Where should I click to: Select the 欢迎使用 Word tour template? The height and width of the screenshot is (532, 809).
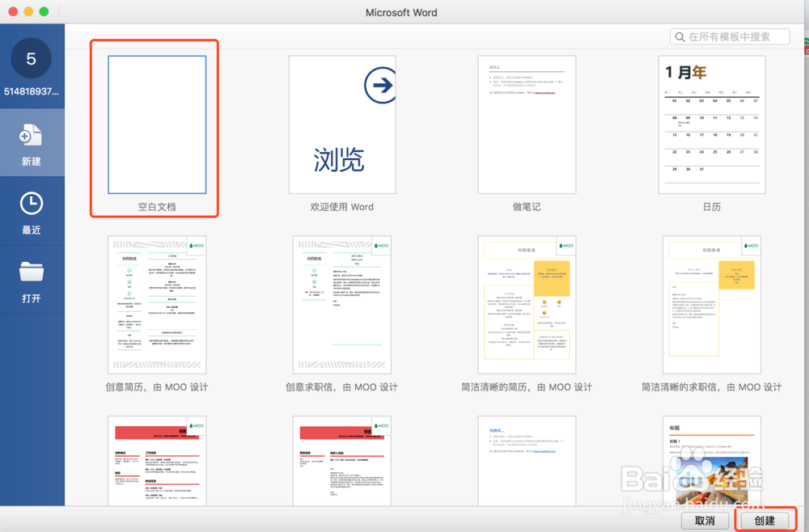(x=342, y=125)
